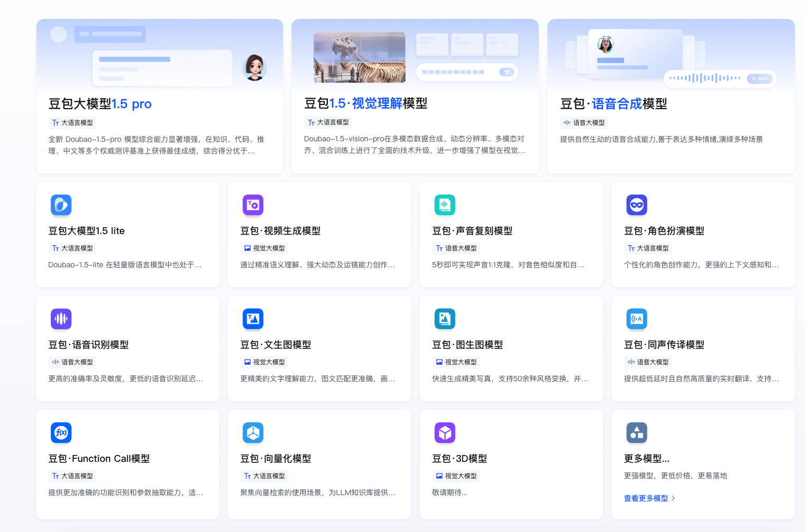Select the 豆包·3D模型 purple box icon

tap(445, 433)
